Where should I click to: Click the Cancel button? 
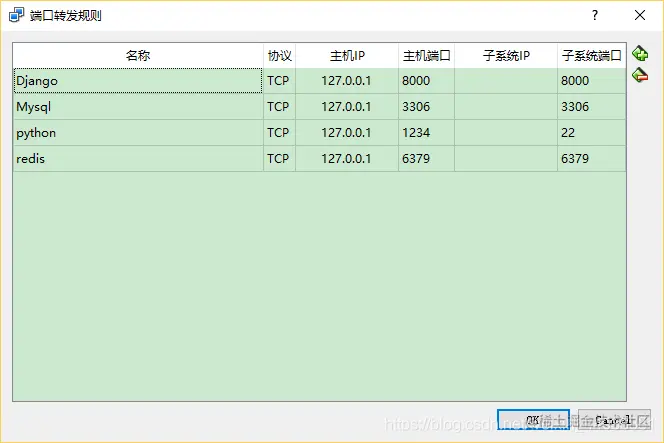click(614, 420)
